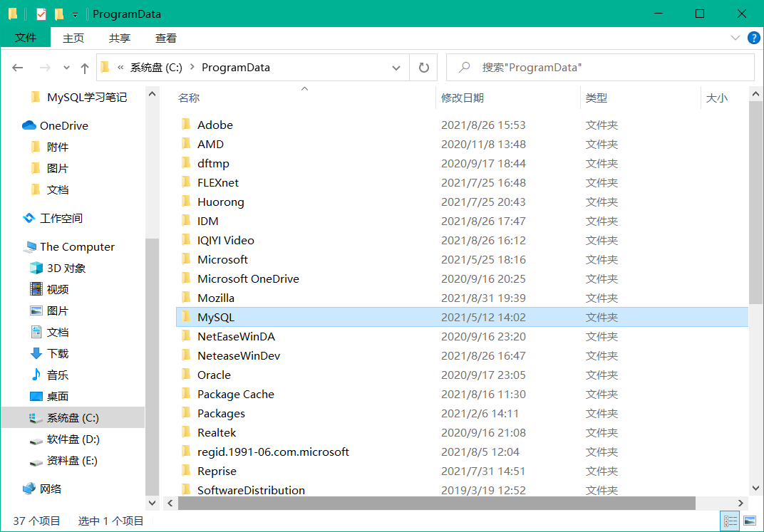Sort by the 修改日期 column header

(463, 98)
